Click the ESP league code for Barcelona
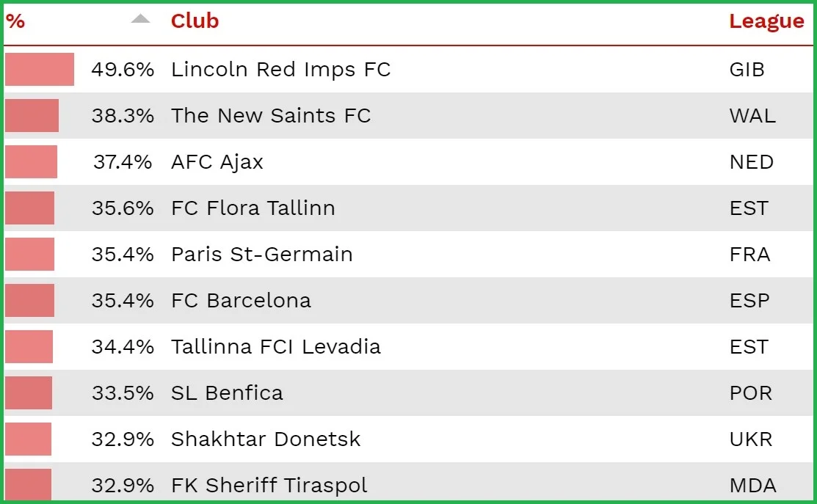 point(749,301)
